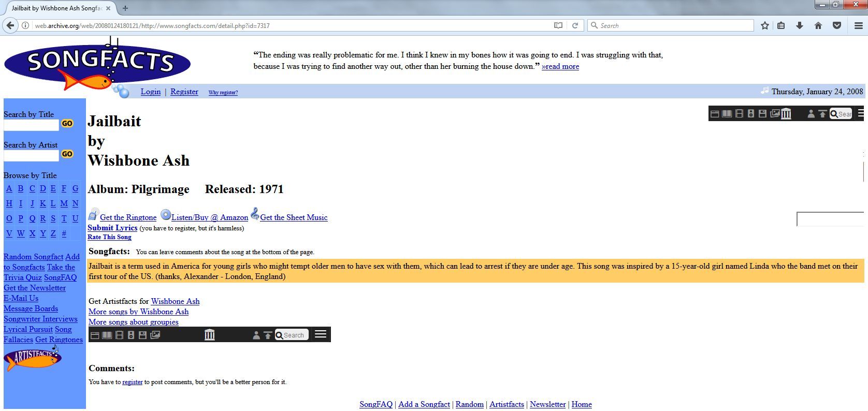The height and width of the screenshot is (411, 868).
Task: Show bookmarks list icon in Firefox toolbar
Action: (x=781, y=25)
